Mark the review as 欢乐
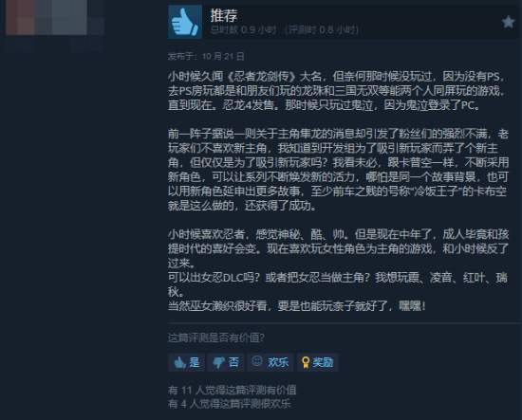 point(270,362)
